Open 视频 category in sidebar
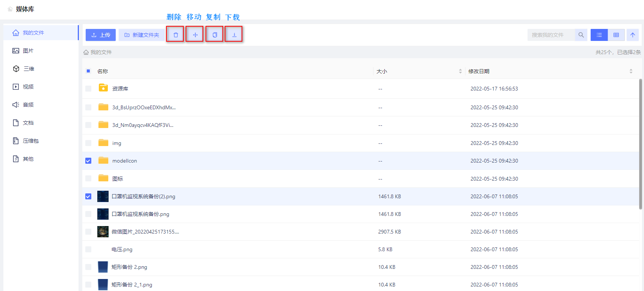This screenshot has width=644, height=291. point(41,87)
